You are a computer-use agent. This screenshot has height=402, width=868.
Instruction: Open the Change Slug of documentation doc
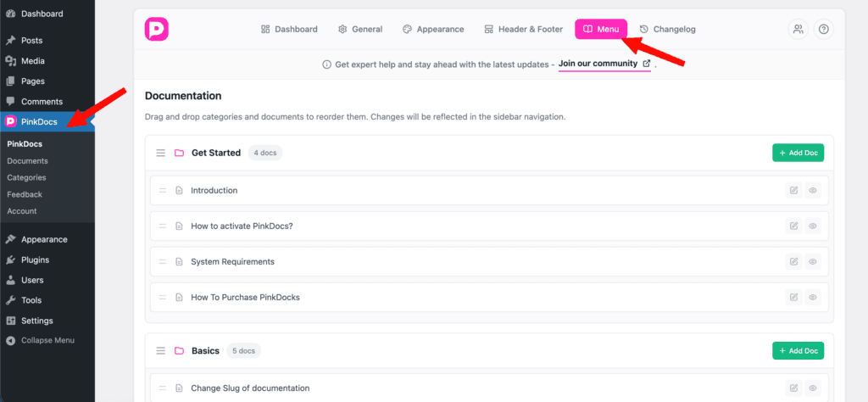tap(250, 388)
